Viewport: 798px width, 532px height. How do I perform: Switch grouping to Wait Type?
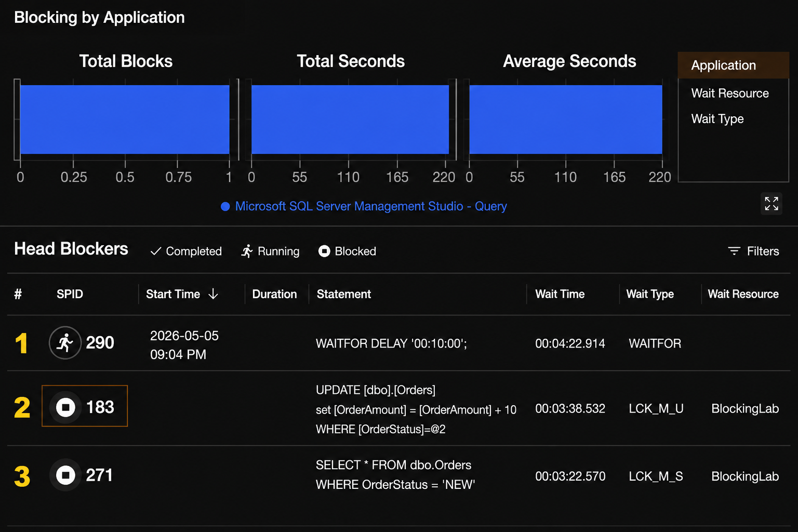(717, 119)
